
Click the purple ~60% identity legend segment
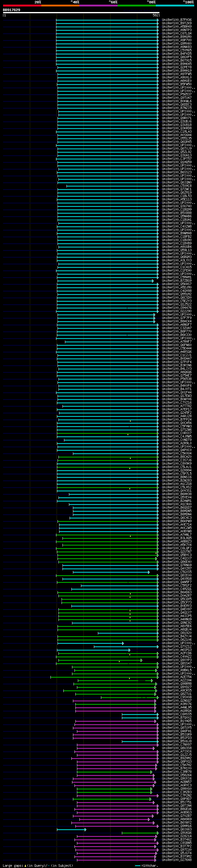coord(98,6)
